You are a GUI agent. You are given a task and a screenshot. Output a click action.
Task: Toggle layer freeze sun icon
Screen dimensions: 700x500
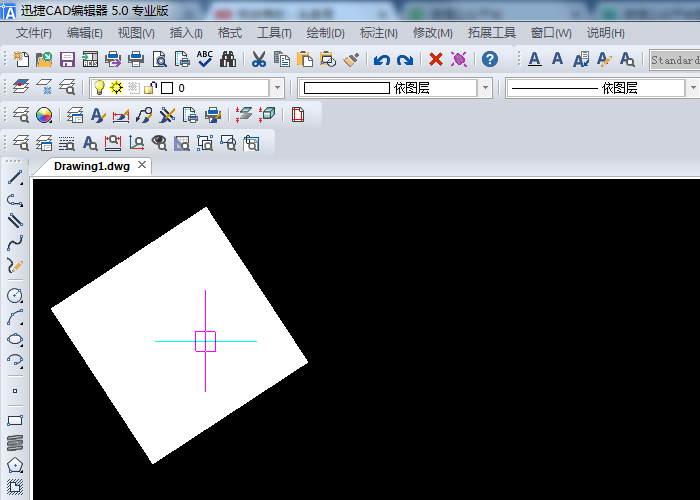pos(117,88)
